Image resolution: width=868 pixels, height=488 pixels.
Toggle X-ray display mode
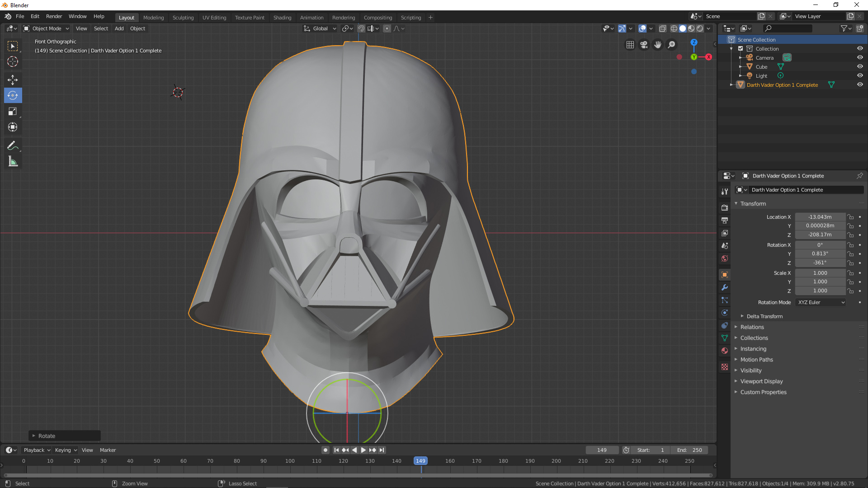point(663,28)
